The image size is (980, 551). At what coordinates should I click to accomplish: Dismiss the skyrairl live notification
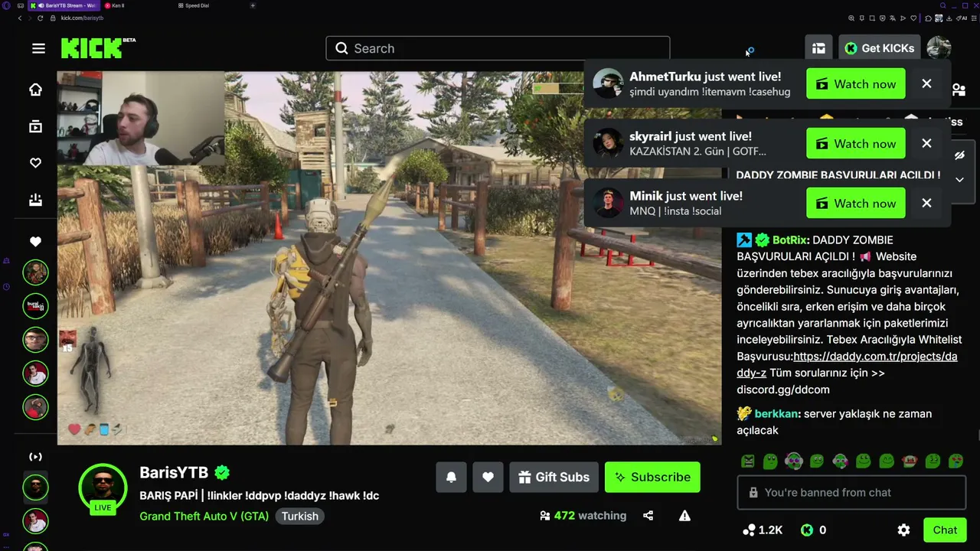pyautogui.click(x=926, y=144)
